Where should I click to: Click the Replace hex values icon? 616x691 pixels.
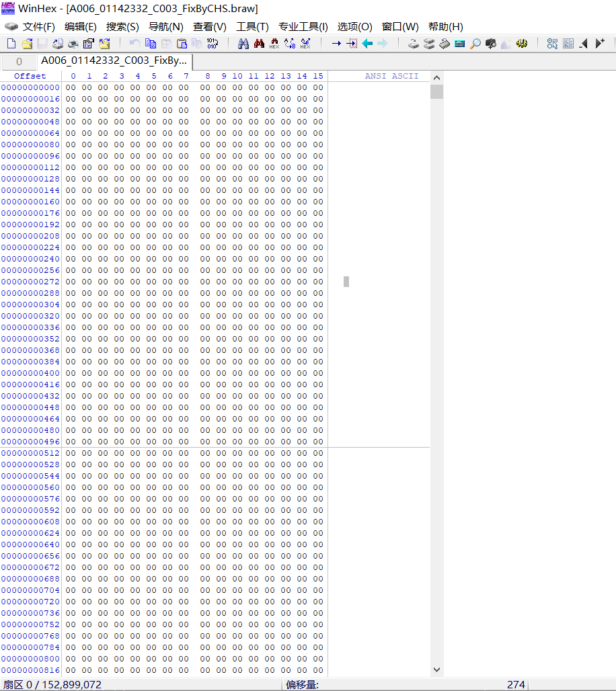[305, 43]
